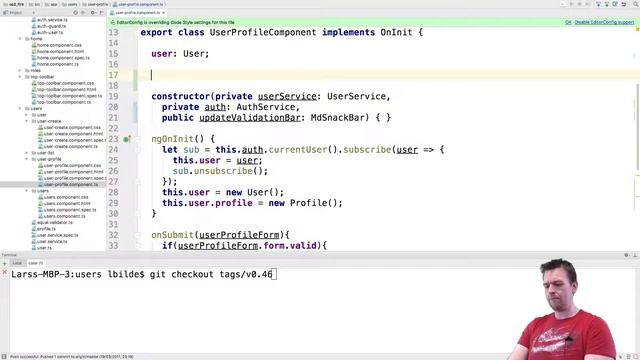Collapse the parent users folder
This screenshot has width=640, height=360.
pyautogui.click(x=20, y=109)
